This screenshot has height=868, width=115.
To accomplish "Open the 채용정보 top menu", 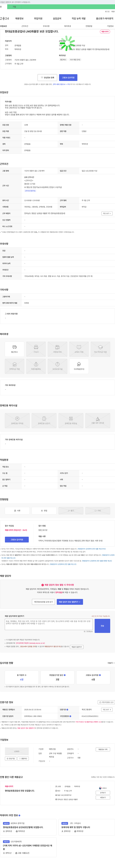I will coord(19,19).
